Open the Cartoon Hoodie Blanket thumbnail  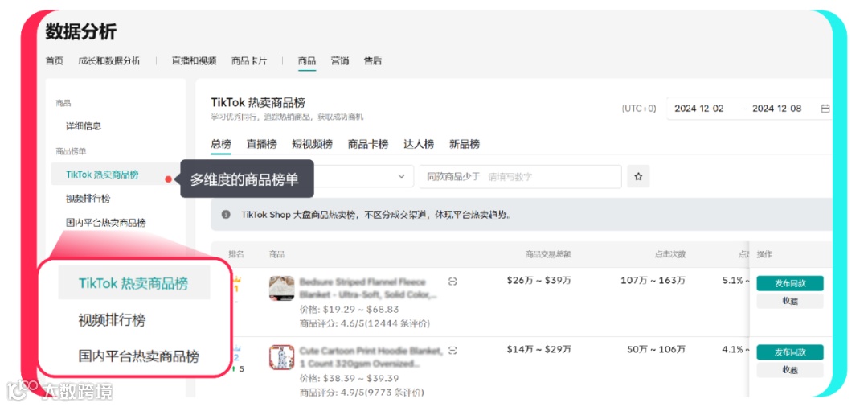tap(282, 358)
